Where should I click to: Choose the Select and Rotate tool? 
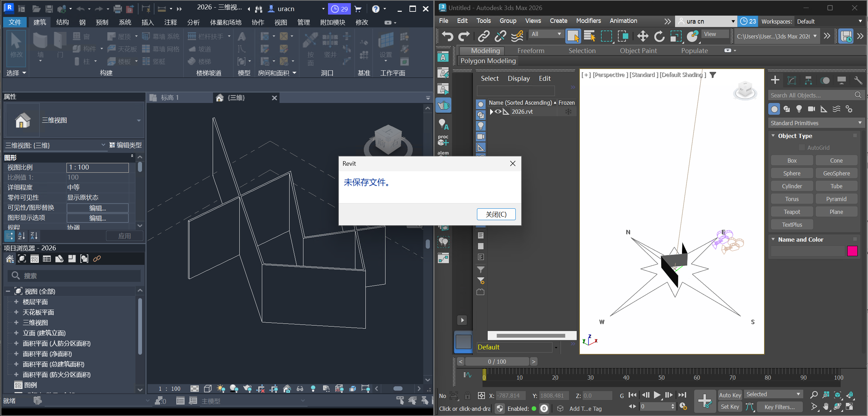click(x=659, y=36)
